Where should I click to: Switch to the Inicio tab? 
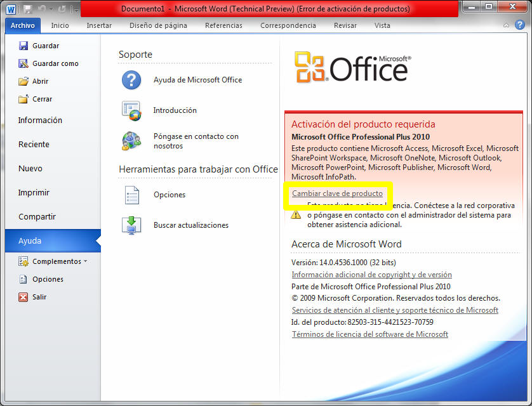pos(60,25)
